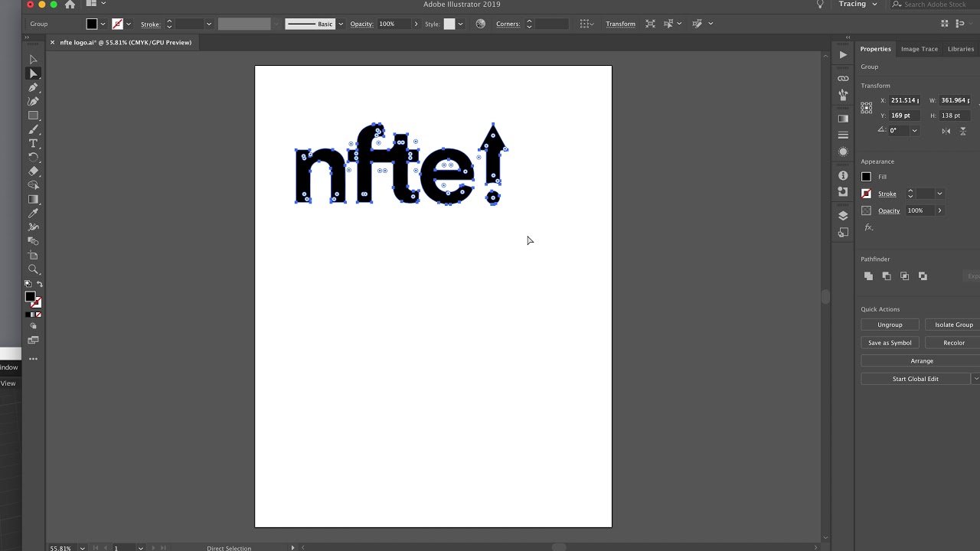Swap fill and stroke colors
The height and width of the screenshot is (551, 980).
tap(40, 284)
